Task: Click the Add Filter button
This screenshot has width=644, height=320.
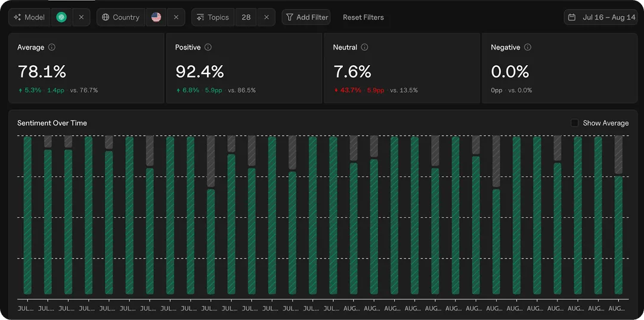Action: [x=306, y=17]
